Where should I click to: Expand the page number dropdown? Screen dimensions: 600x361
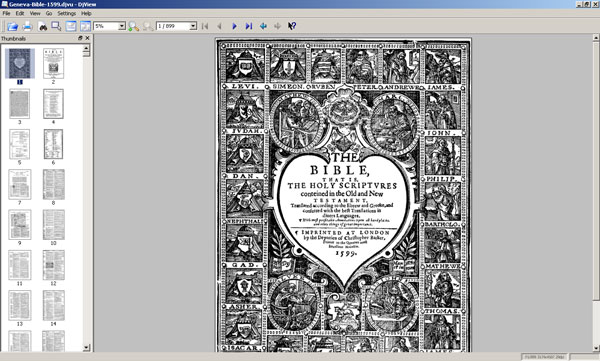193,26
